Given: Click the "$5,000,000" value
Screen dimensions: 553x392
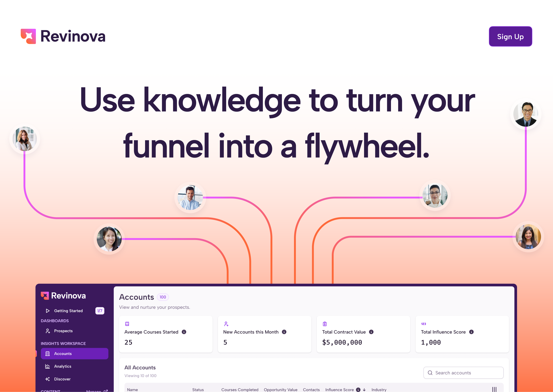Looking at the screenshot, I should pyautogui.click(x=342, y=342).
